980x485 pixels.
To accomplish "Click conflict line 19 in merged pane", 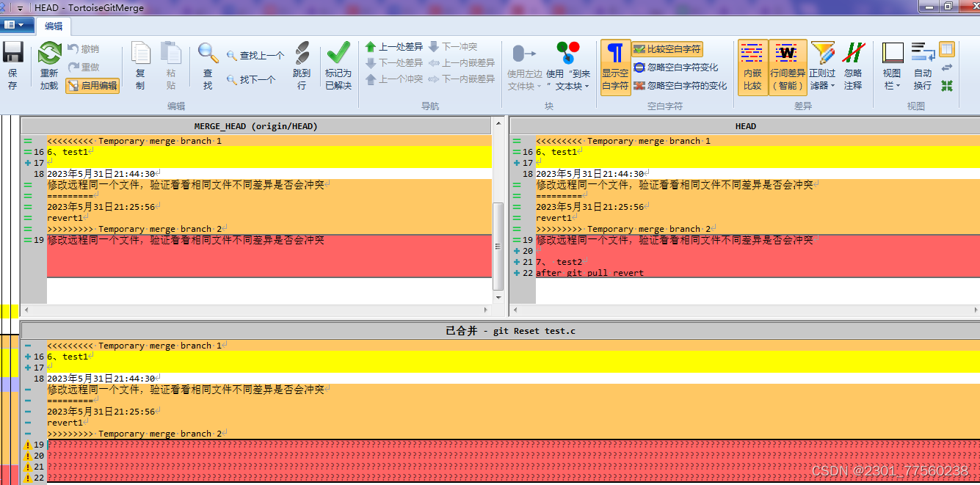I will (513, 445).
